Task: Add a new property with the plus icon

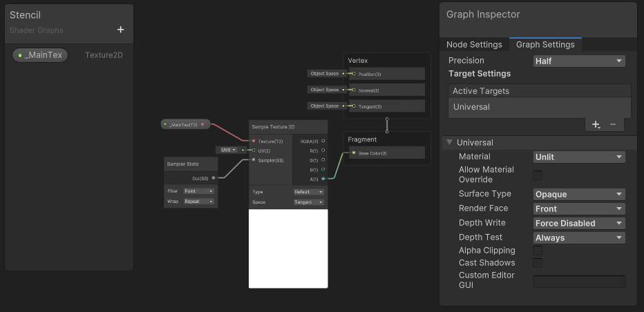Action: click(120, 30)
